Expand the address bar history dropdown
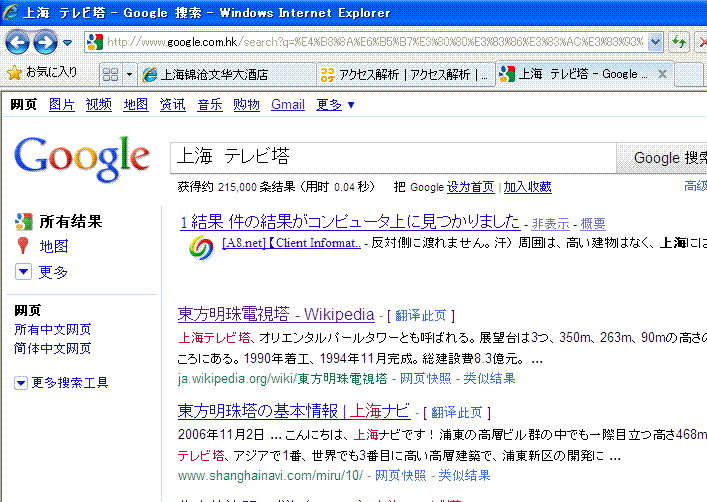 [x=655, y=42]
